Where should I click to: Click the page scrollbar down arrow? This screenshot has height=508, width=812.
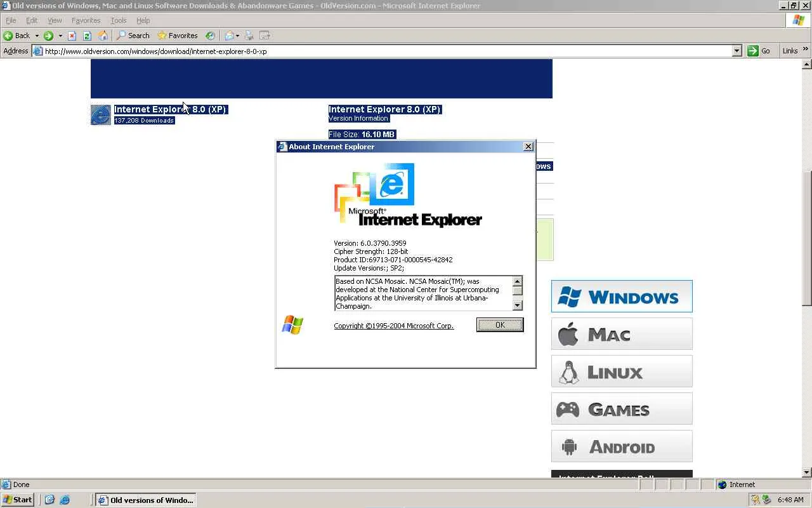click(807, 472)
